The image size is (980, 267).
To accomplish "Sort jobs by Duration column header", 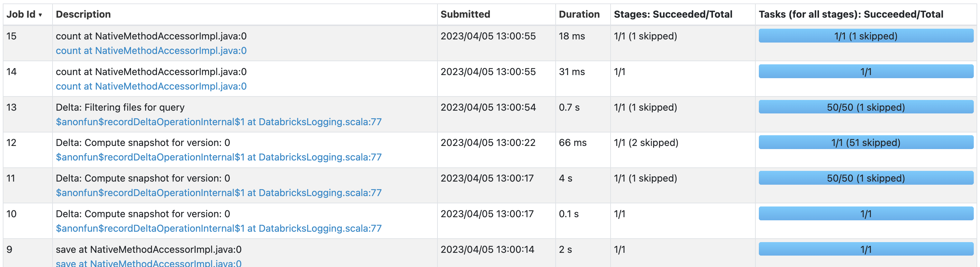I will tap(579, 15).
